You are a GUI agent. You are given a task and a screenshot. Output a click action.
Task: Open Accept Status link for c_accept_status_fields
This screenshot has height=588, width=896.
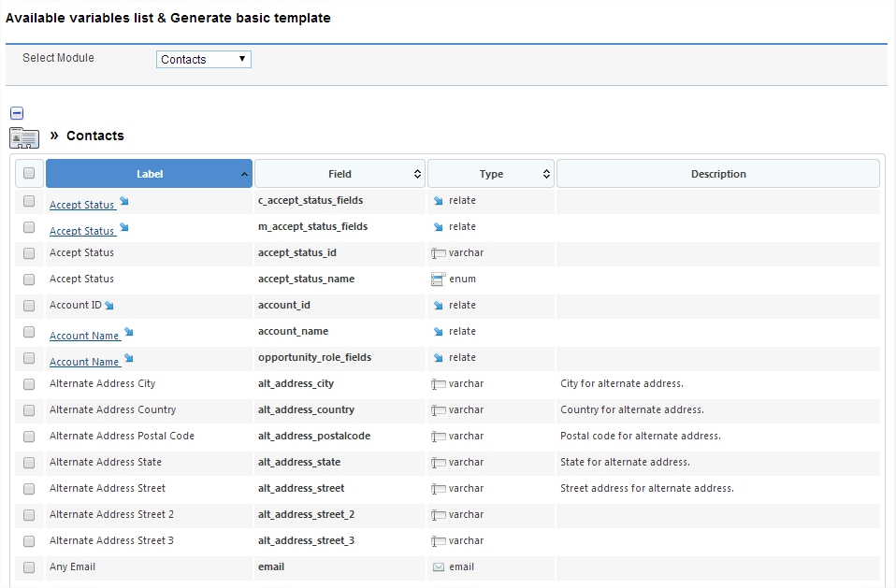81,205
